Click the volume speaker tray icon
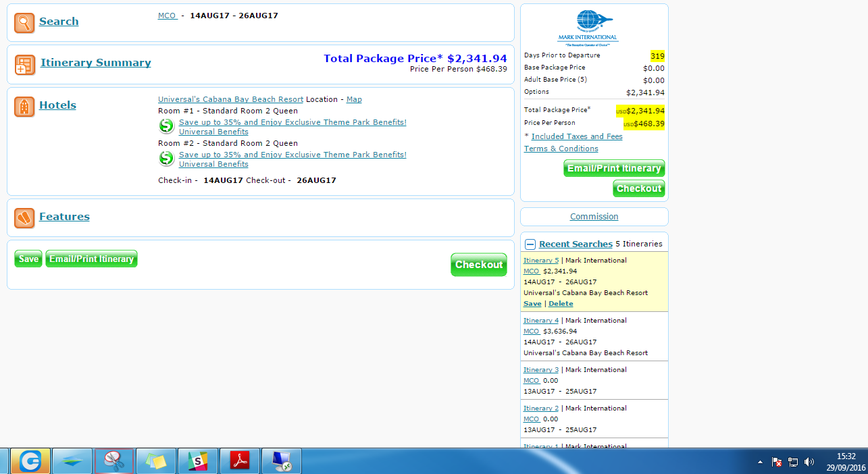 click(809, 463)
